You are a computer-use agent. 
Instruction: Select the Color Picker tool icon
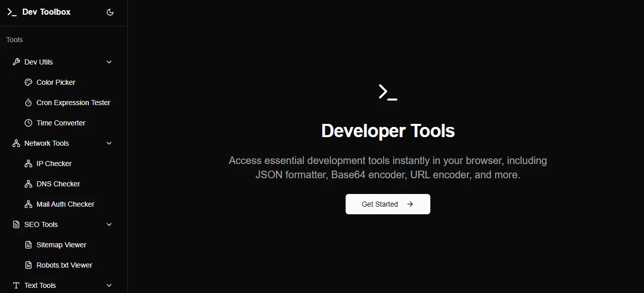click(x=28, y=82)
